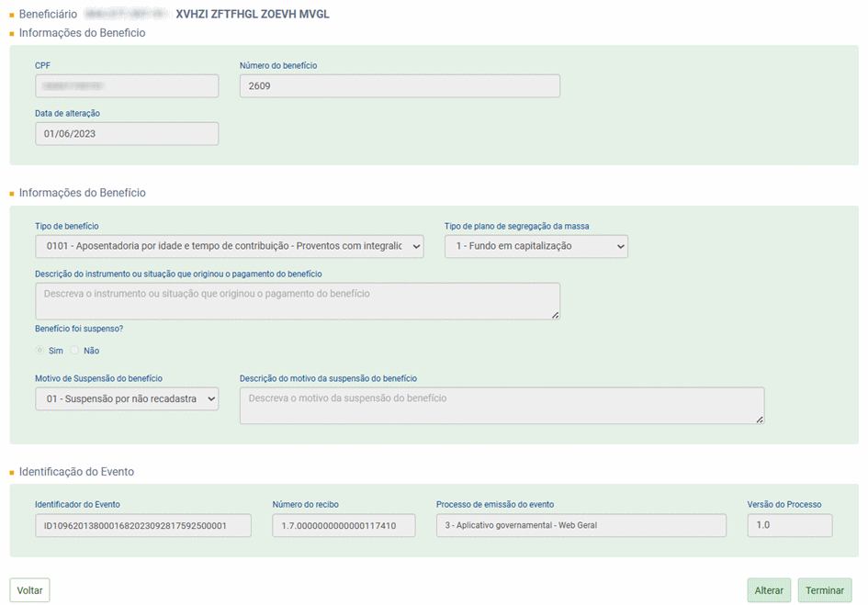This screenshot has width=868, height=605.
Task: Click the Identificador do Evento field
Action: tap(142, 525)
